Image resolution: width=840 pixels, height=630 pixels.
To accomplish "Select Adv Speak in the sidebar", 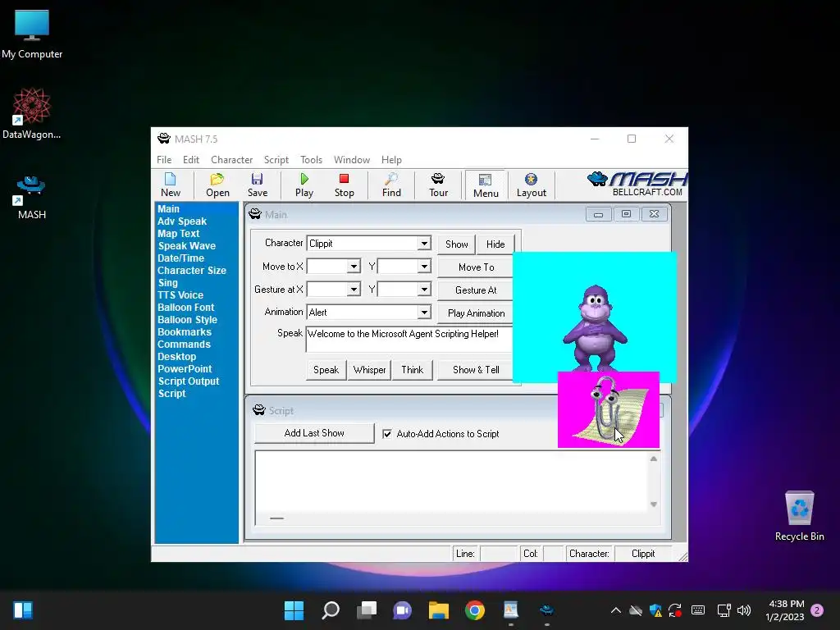I will pyautogui.click(x=181, y=221).
